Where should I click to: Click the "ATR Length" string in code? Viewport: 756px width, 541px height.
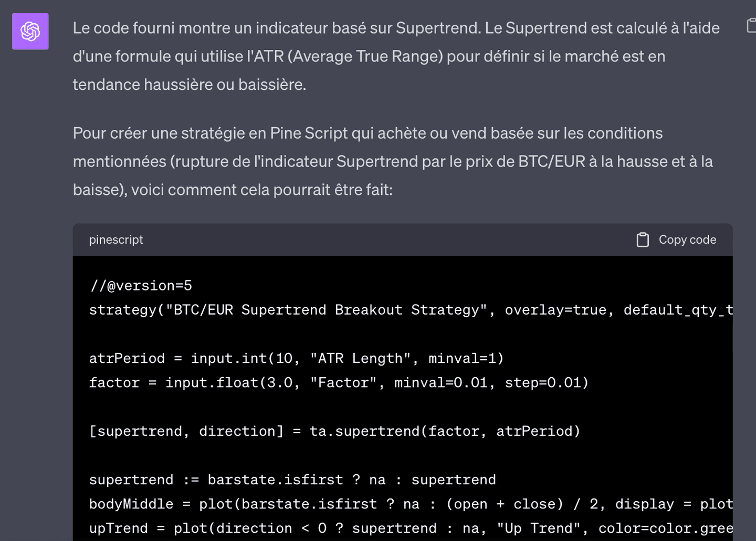coord(360,358)
